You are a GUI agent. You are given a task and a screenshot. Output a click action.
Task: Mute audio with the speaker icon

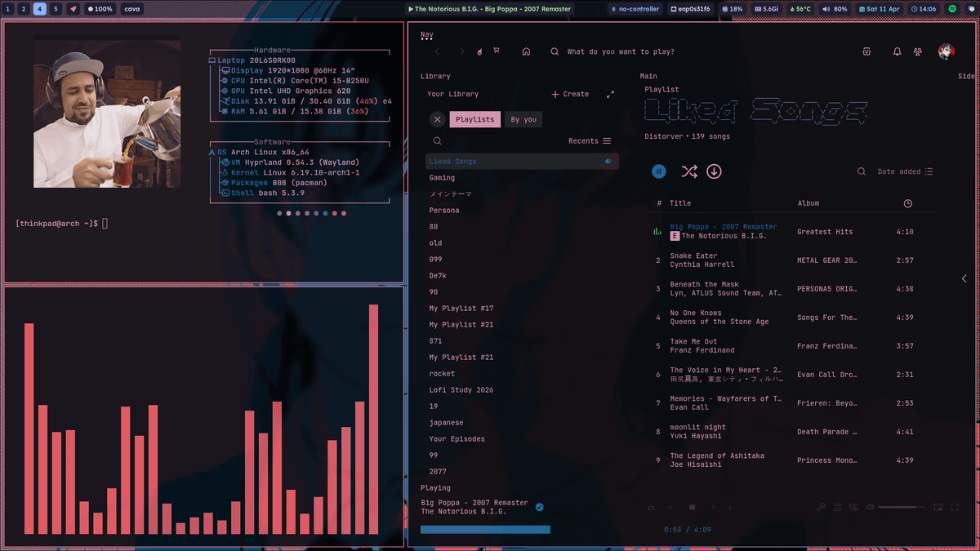coord(870,507)
